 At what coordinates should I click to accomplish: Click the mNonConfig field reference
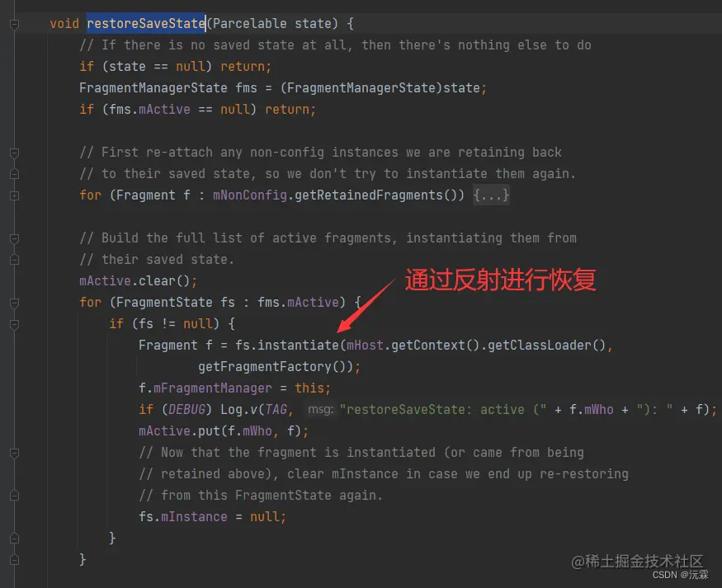pos(250,195)
